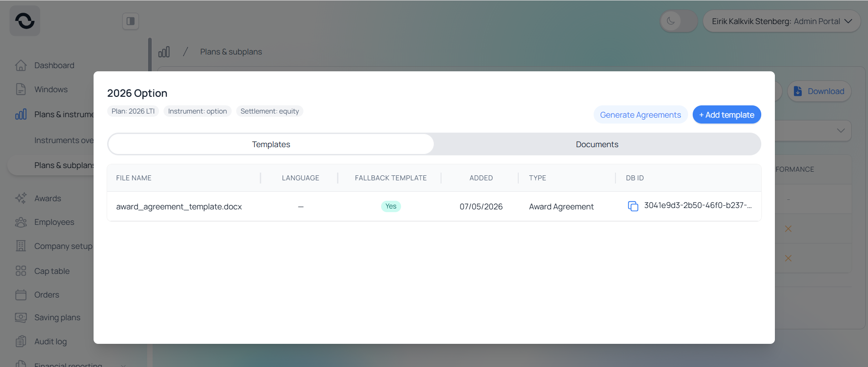Click the 07/05/2026 added date

481,207
